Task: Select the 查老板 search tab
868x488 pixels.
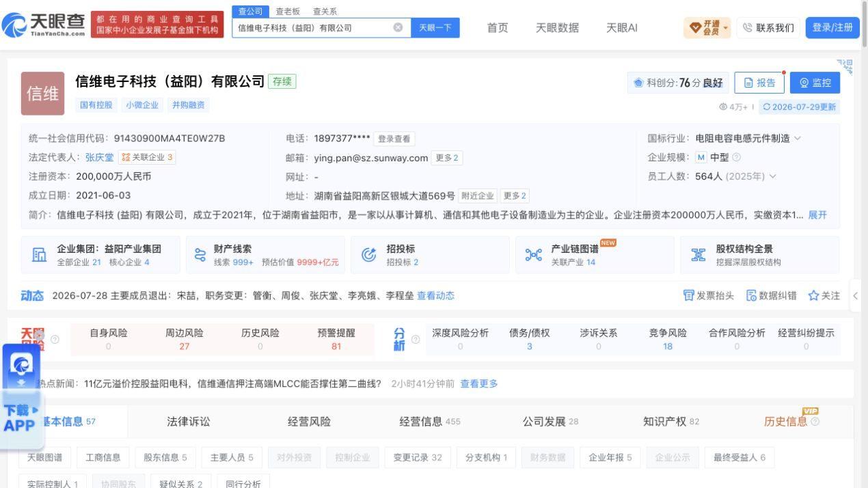Action: click(x=288, y=12)
